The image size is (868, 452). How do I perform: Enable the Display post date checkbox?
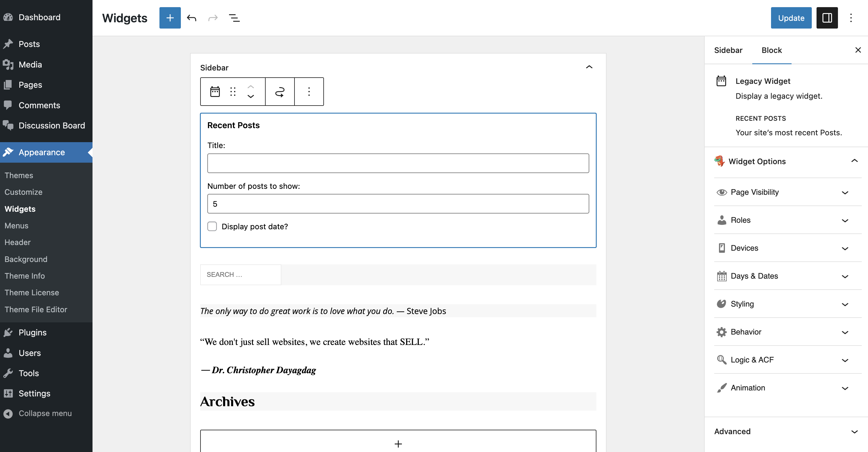click(x=212, y=226)
